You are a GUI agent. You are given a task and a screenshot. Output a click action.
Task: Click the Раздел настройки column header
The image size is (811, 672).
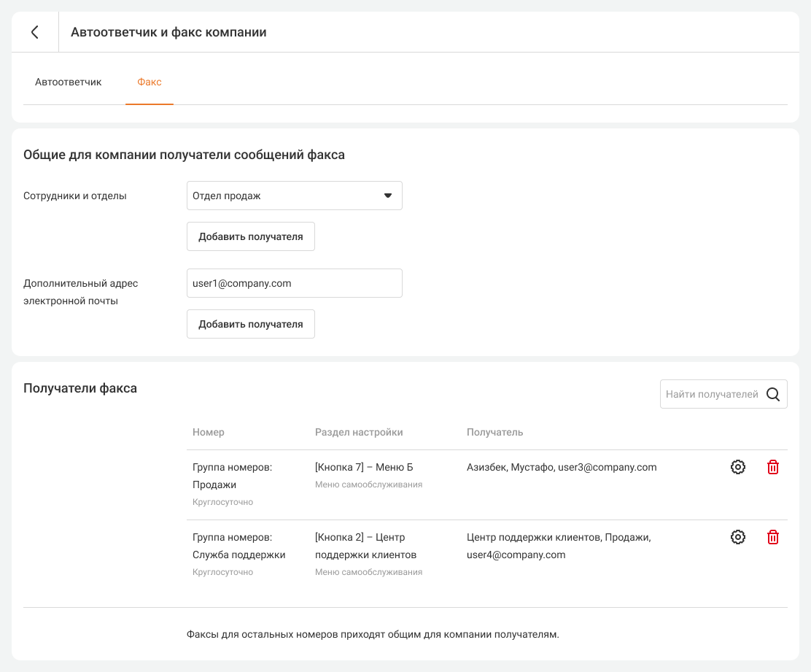[359, 432]
